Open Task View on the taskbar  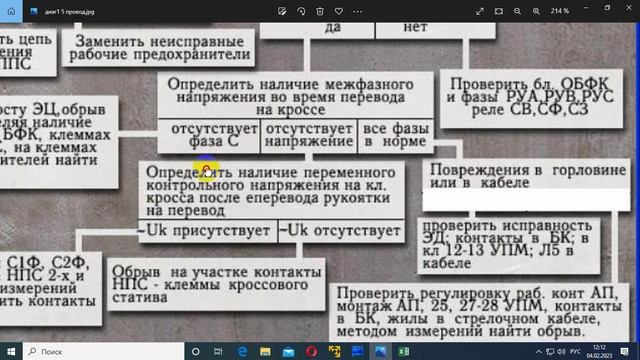(x=218, y=351)
